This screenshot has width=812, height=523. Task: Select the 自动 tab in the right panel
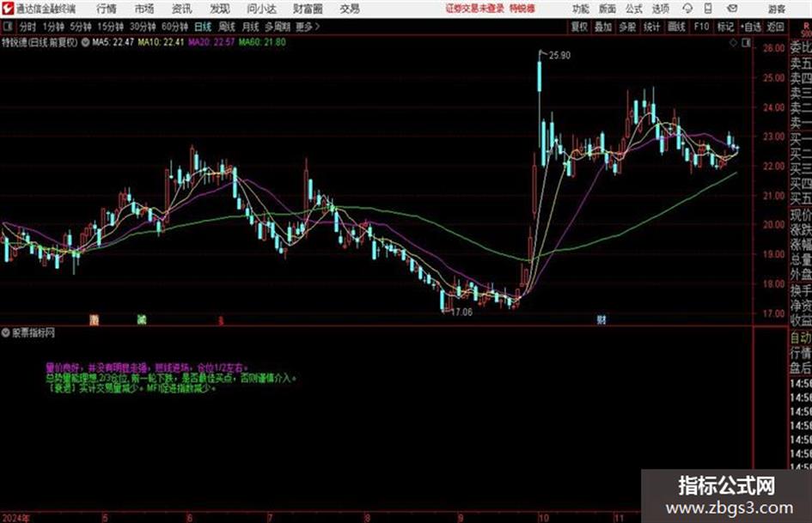[x=801, y=338]
